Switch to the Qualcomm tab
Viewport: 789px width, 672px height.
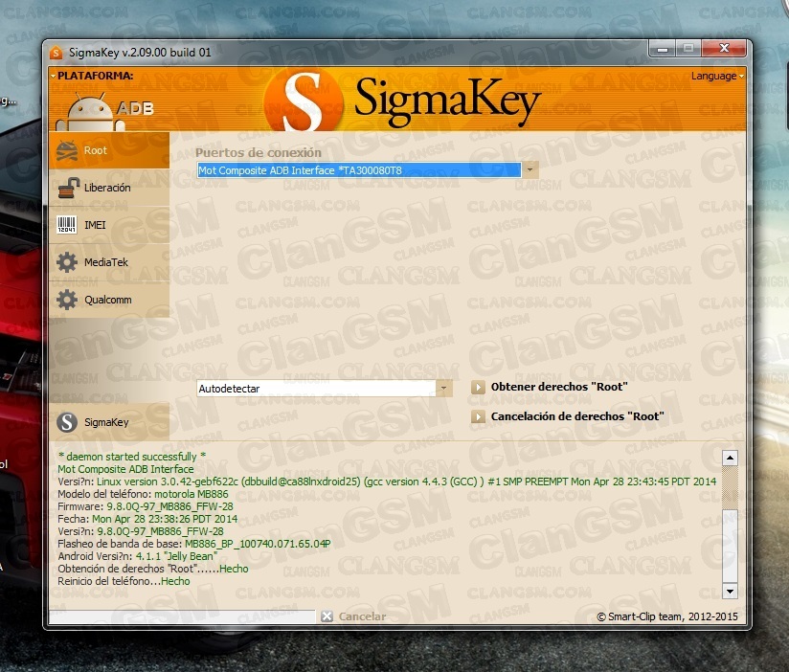point(109,300)
